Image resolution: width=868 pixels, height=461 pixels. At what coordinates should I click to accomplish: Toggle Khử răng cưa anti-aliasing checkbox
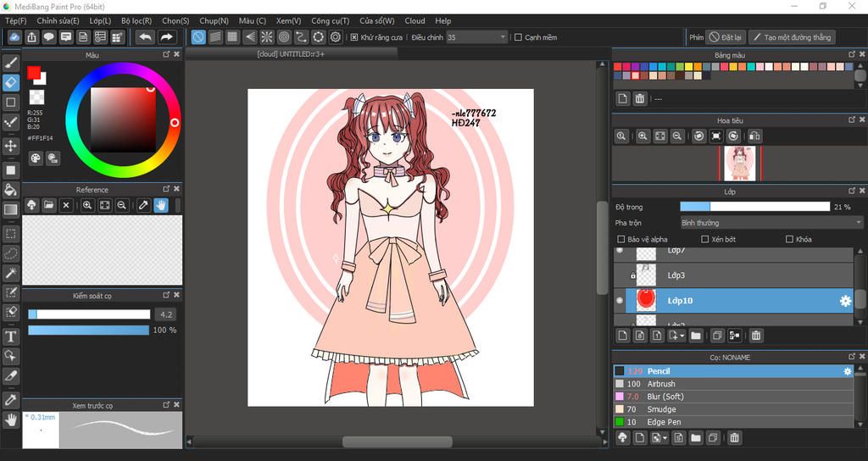354,37
